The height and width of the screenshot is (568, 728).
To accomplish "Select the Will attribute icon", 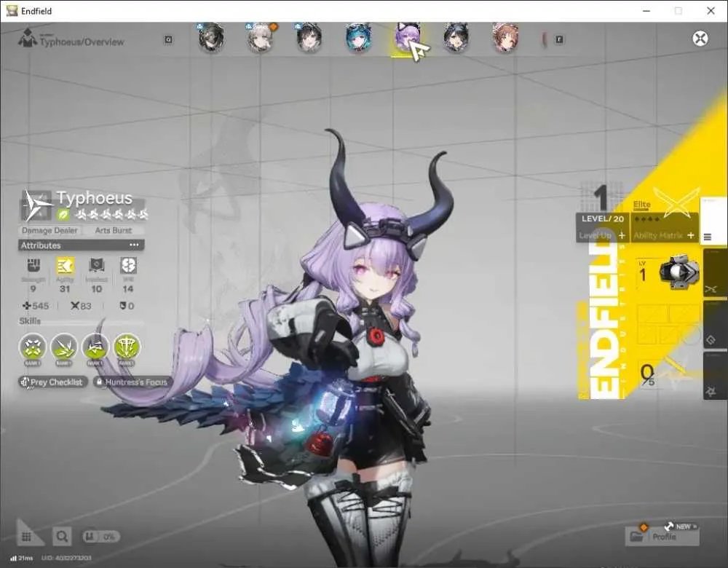I will [128, 266].
